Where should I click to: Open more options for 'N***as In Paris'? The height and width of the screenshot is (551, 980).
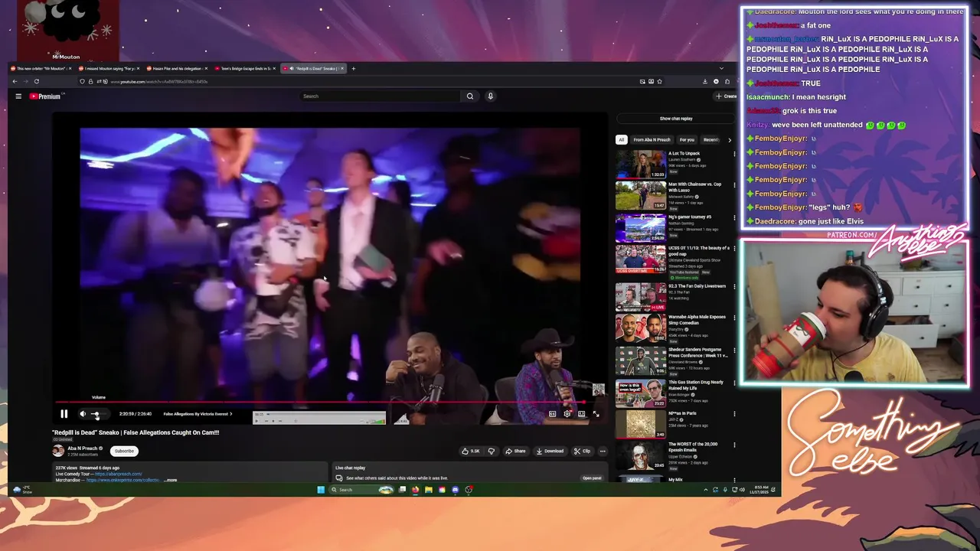tap(734, 414)
